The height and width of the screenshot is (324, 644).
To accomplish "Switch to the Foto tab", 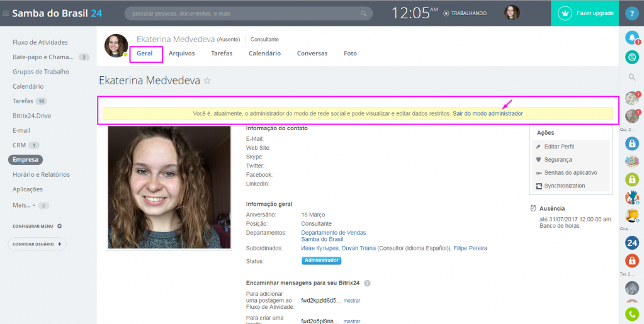I will pos(351,53).
